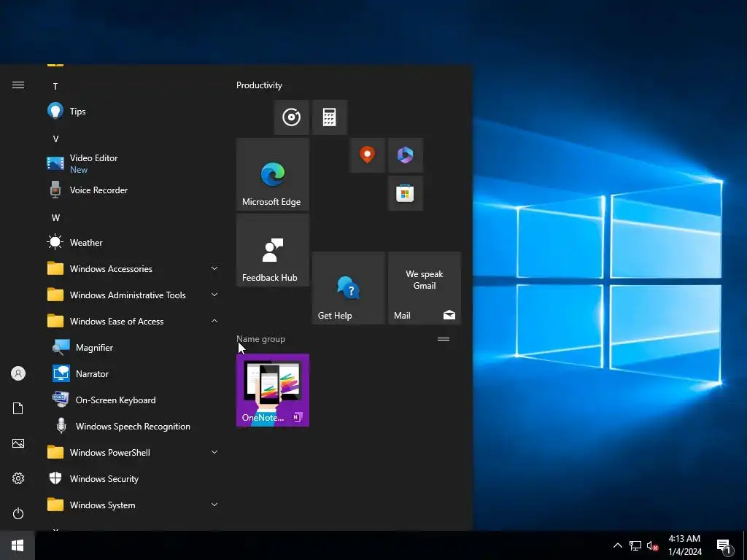Screen dimensions: 747x560
Task: Rename the Productivity group header
Action: pos(259,85)
